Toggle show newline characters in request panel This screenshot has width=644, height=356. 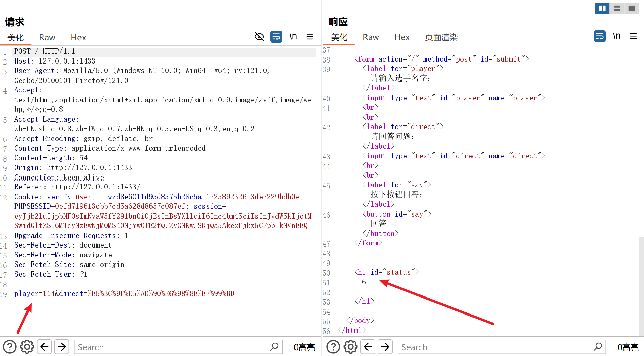293,37
